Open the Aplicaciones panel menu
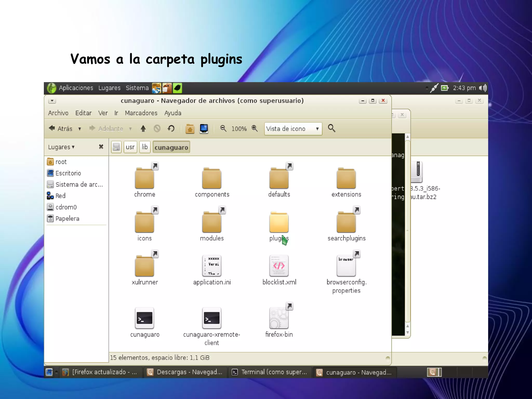532x399 pixels. (76, 88)
